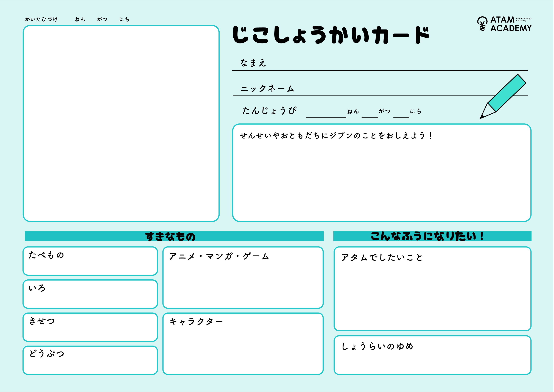The height and width of the screenshot is (392, 554).
Task: Click the きせつ season box
Action: coord(90,327)
